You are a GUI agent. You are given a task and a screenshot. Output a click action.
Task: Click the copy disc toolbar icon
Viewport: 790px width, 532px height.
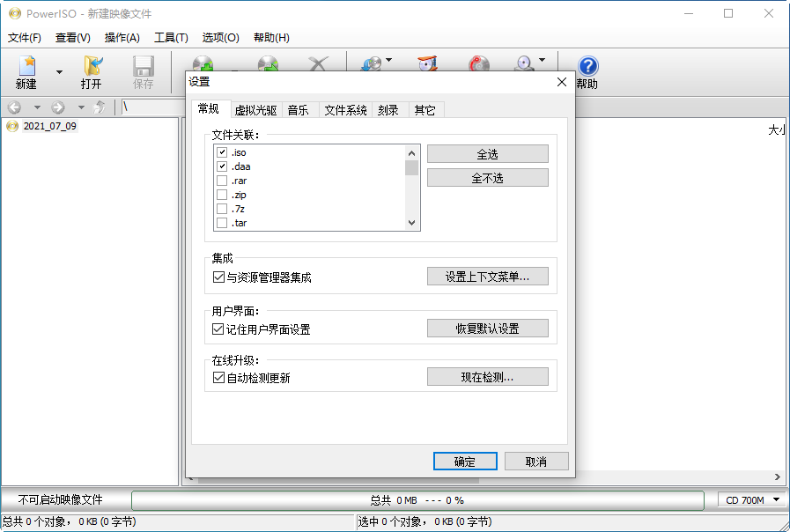click(x=372, y=63)
